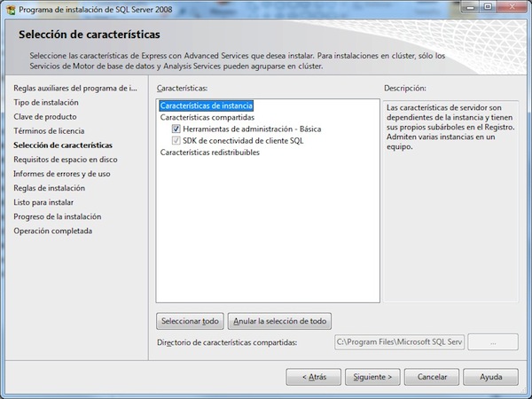Go back with the Atrás button

pyautogui.click(x=314, y=377)
